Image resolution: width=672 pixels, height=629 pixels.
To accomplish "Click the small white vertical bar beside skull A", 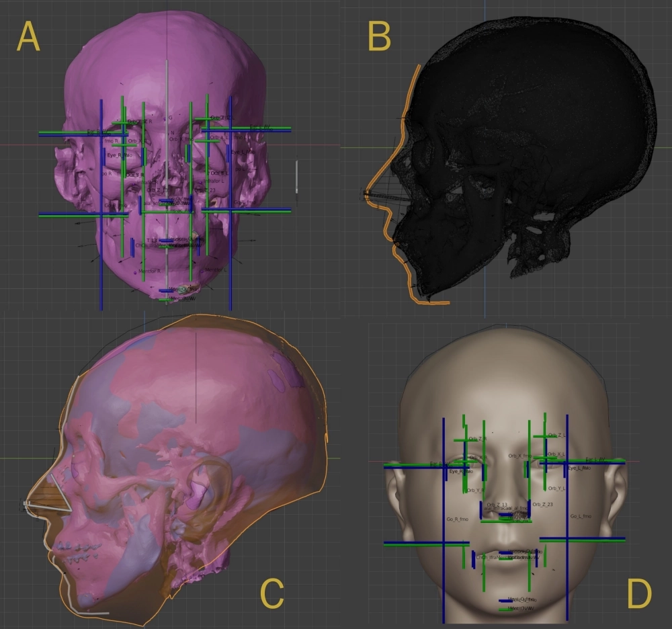I will tap(297, 177).
